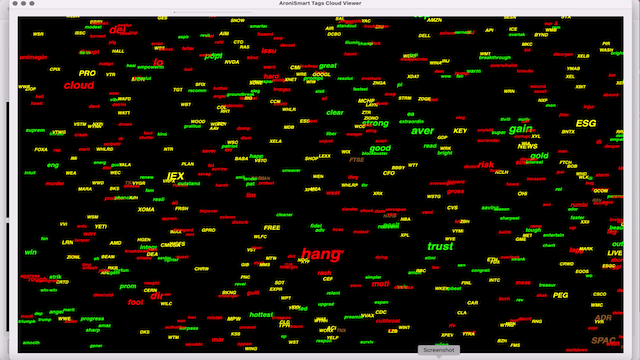Select the yellow tag 'HALL'
Viewport: 640px width, 360px height.
tap(118, 51)
